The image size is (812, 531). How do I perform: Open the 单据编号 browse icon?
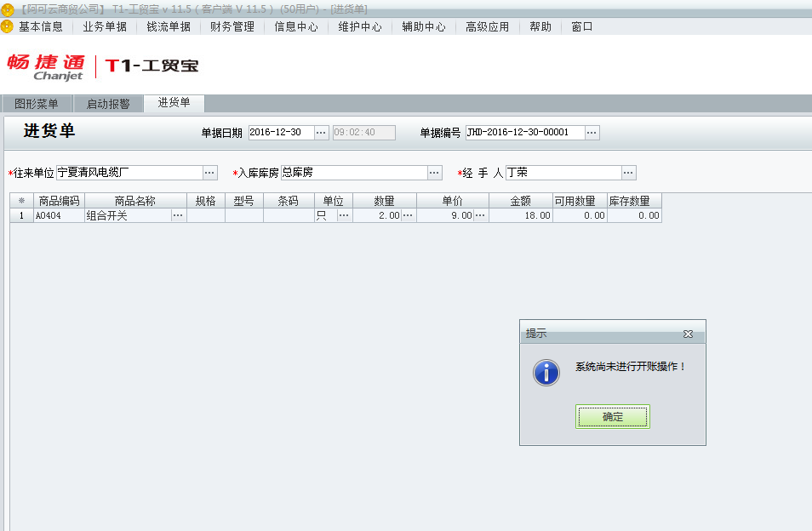coord(592,132)
